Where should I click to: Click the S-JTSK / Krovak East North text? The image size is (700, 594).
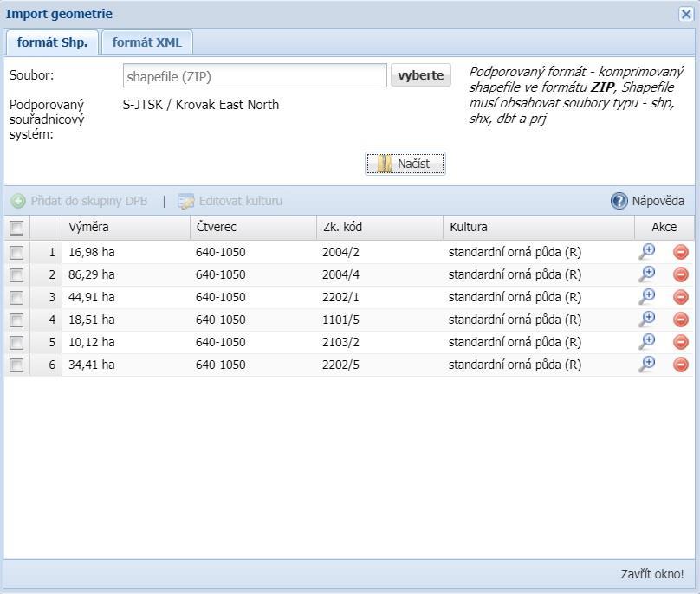click(201, 105)
